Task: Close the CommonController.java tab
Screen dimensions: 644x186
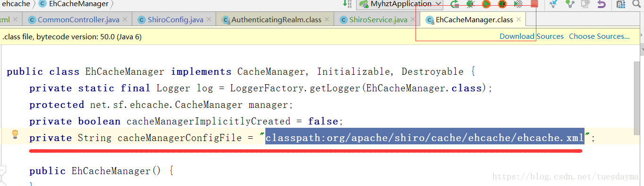Action: pyautogui.click(x=125, y=20)
